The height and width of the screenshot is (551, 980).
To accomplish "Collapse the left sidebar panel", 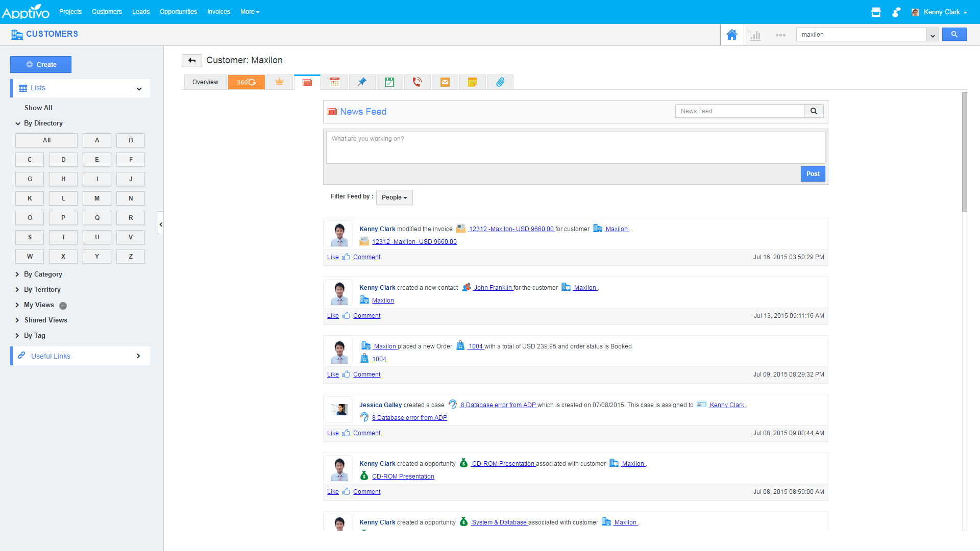I will 160,224.
